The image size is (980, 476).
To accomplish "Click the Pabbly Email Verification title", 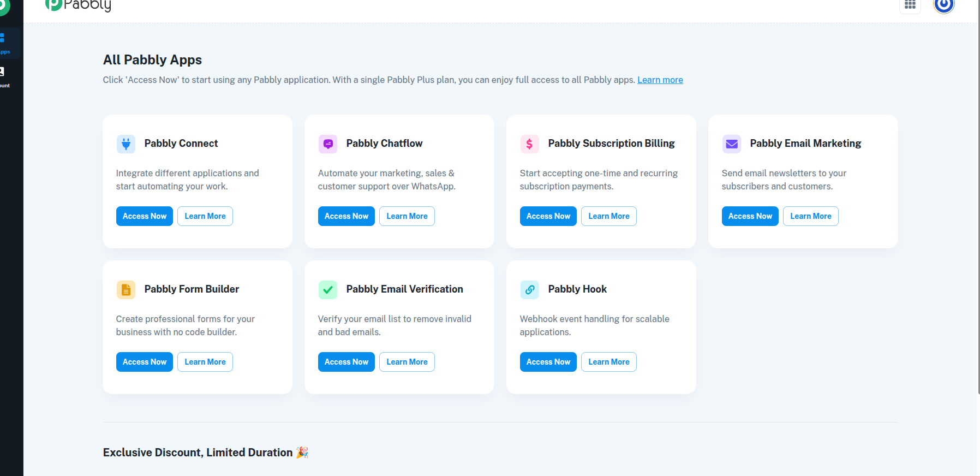I will 404,289.
